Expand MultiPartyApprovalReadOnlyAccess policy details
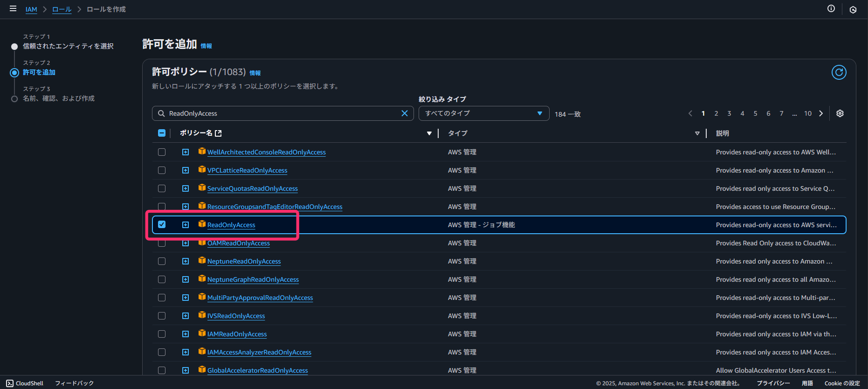Image resolution: width=868 pixels, height=389 pixels. [186, 298]
